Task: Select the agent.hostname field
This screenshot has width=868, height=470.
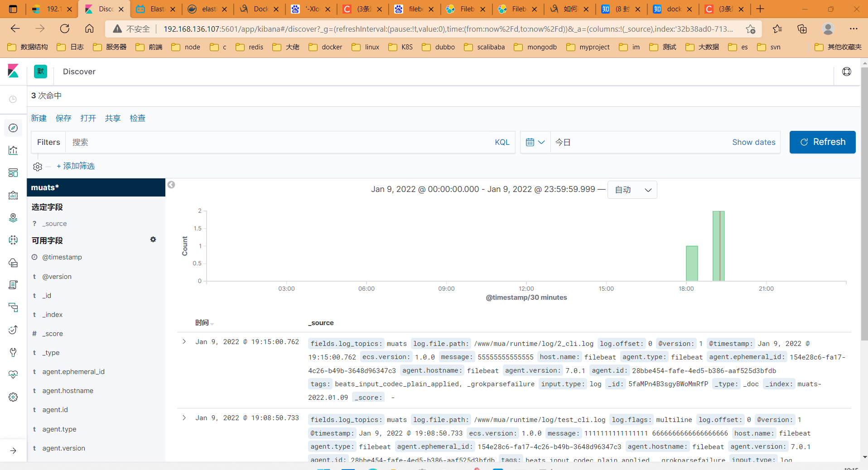Action: (68, 391)
